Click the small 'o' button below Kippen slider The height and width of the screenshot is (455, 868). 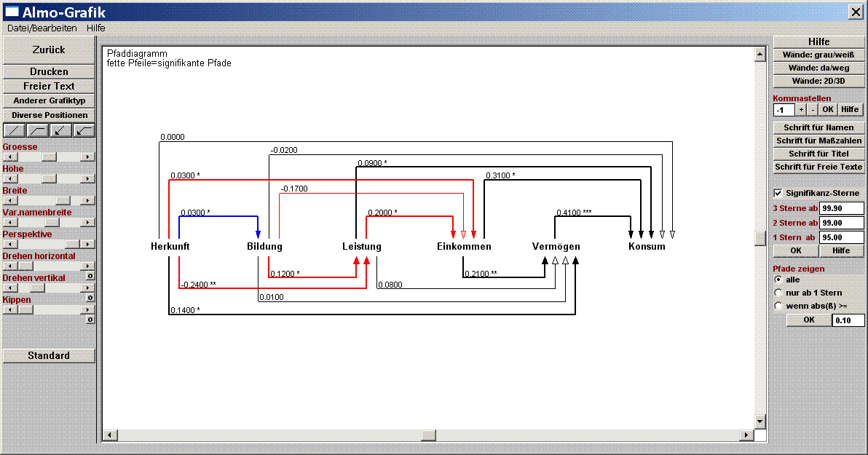(x=90, y=320)
